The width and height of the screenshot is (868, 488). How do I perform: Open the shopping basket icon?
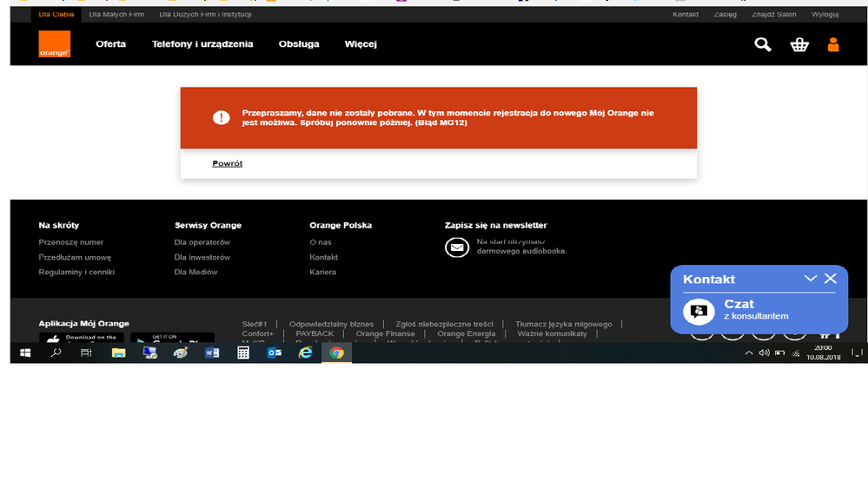click(799, 44)
